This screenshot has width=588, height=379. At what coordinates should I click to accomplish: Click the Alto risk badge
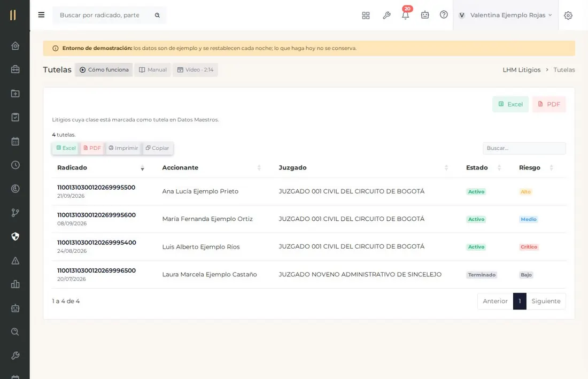click(x=525, y=191)
